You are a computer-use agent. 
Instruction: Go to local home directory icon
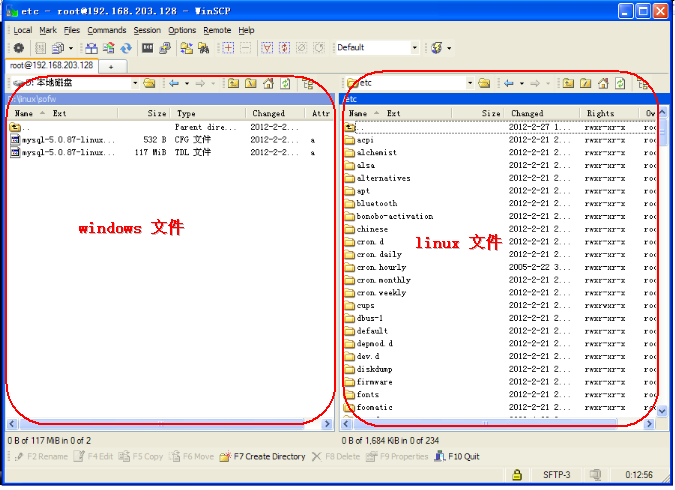268,83
